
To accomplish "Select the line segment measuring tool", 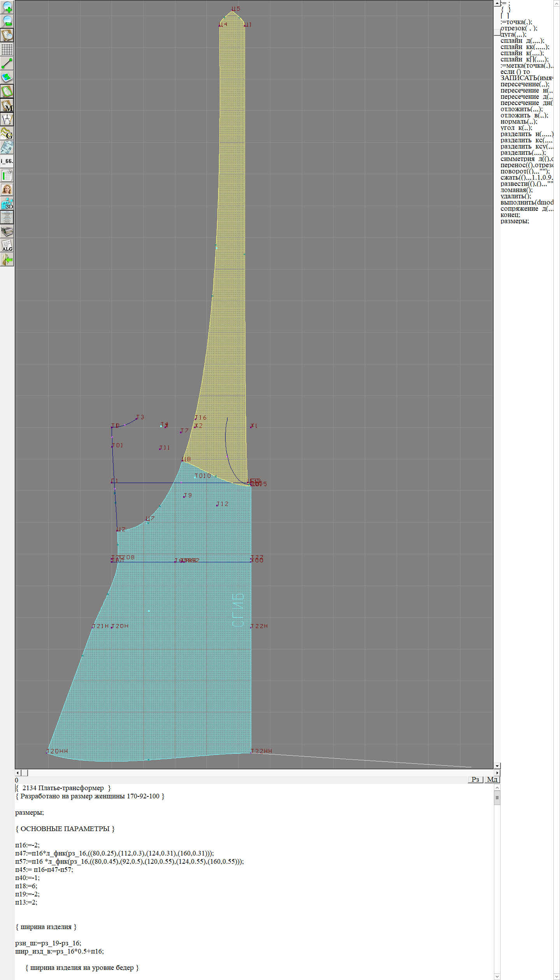I will click(7, 63).
